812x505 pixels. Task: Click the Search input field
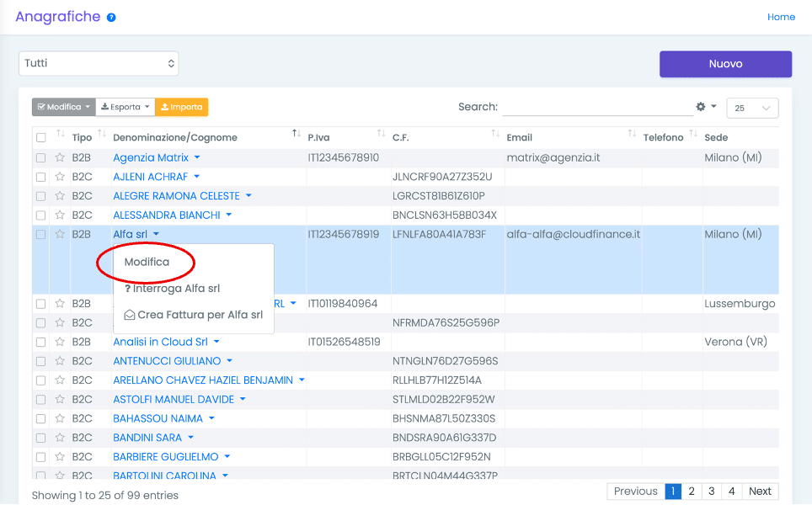click(596, 107)
